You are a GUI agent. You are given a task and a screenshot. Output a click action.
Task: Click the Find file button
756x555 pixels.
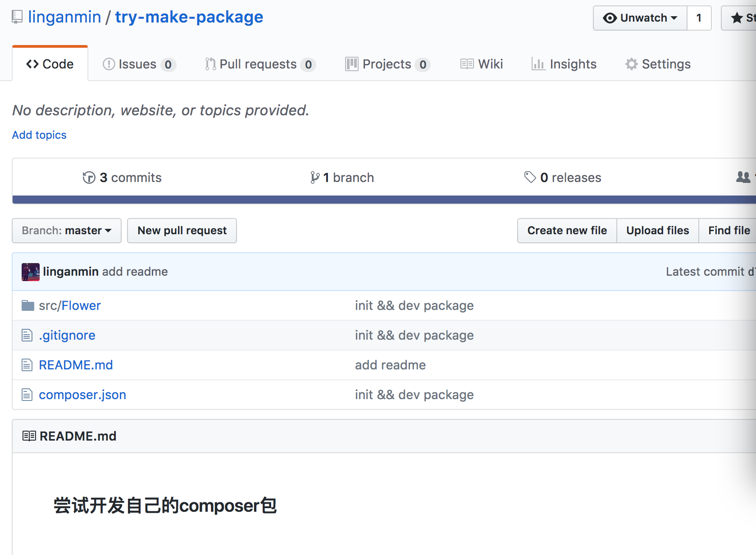[x=728, y=231]
